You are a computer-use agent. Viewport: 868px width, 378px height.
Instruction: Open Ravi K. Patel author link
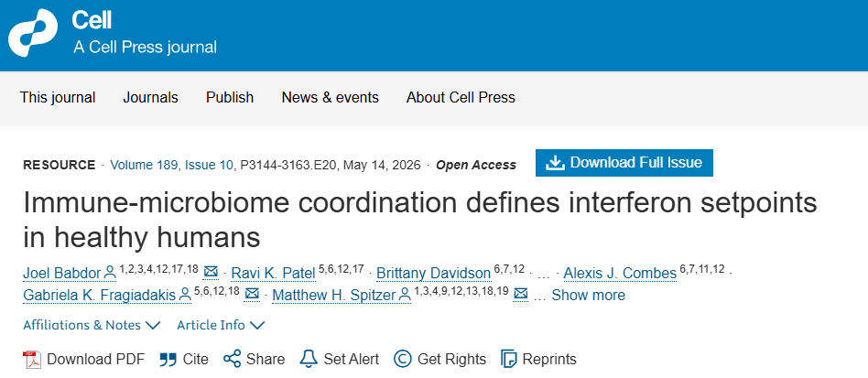click(273, 273)
